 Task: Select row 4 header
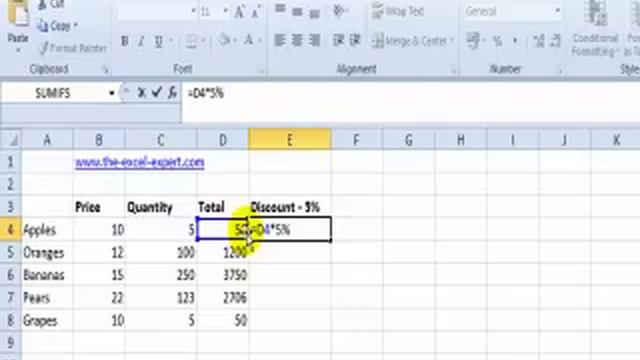11,230
